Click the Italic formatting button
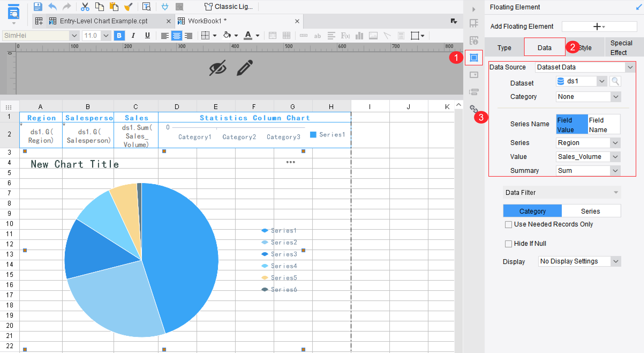Screen dimensions: 644x353 133,35
